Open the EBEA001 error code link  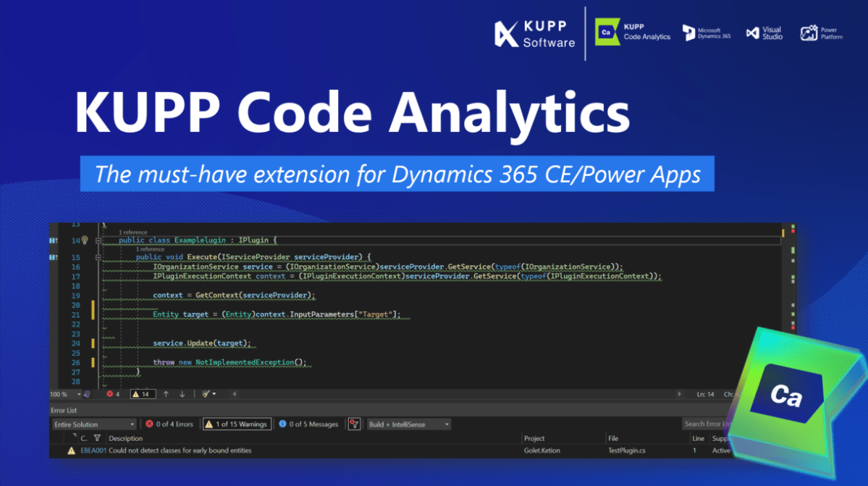pos(93,451)
